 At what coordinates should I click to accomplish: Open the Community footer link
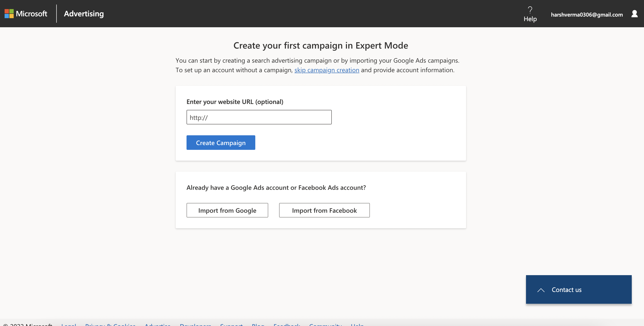coord(325,324)
